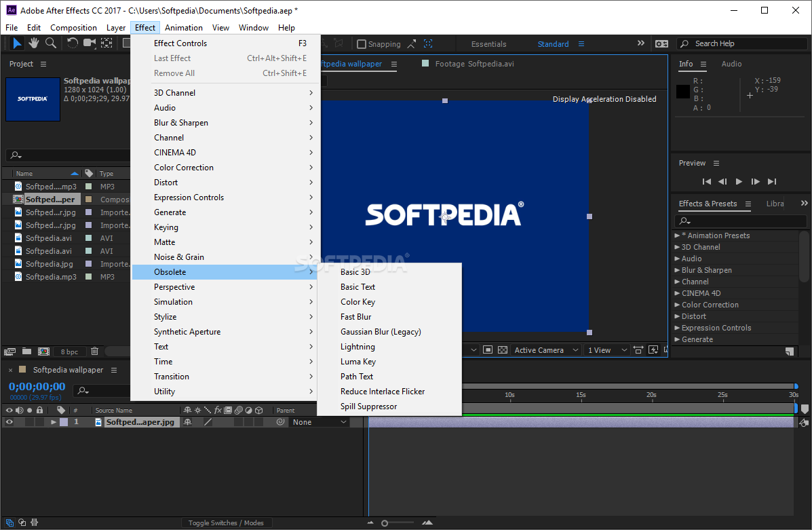
Task: Select the Pan Behind anchor point tool
Action: tap(107, 43)
